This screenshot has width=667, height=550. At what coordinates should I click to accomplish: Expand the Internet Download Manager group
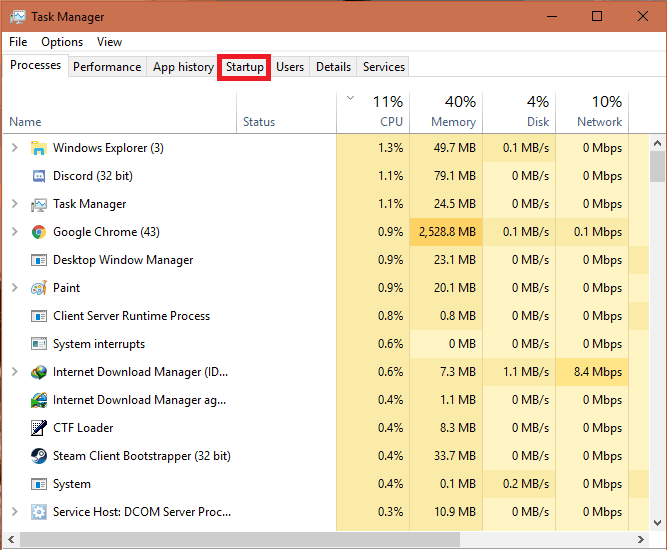14,372
